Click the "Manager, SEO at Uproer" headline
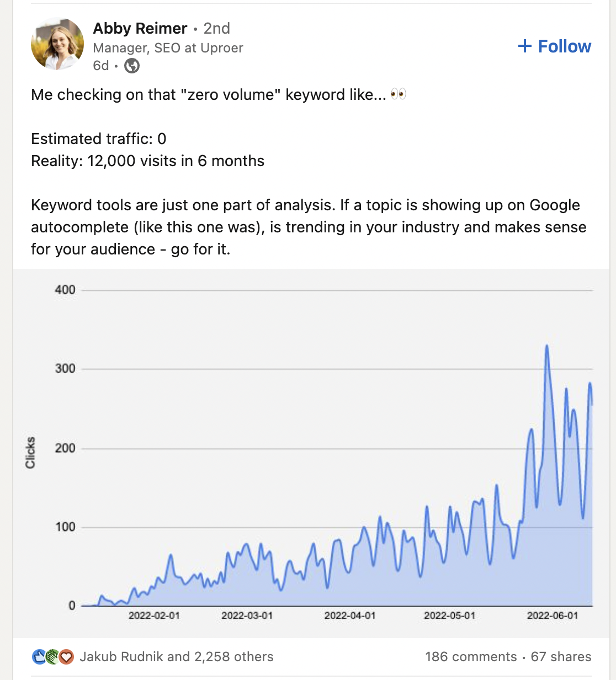Image resolution: width=616 pixels, height=680 pixels. (168, 48)
